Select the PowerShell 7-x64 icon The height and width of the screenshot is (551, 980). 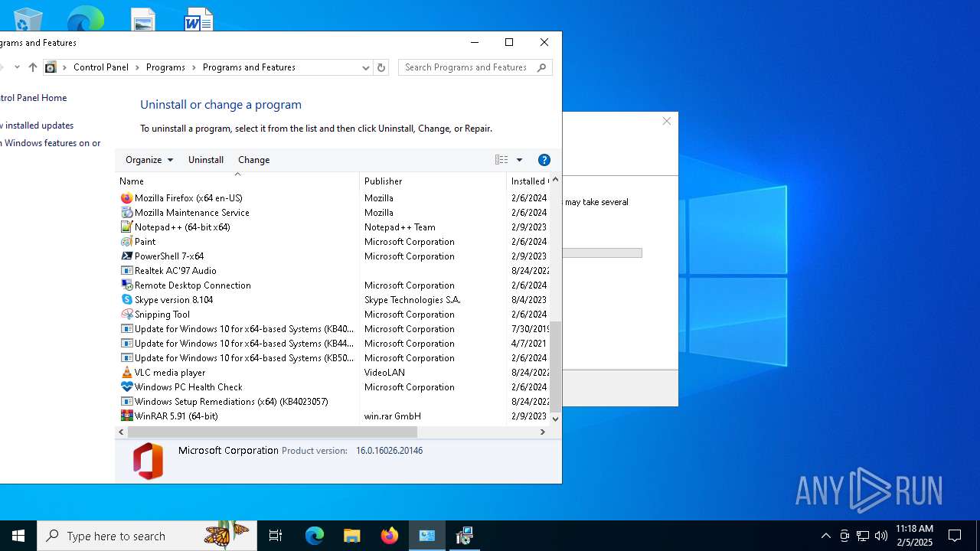[x=127, y=256]
